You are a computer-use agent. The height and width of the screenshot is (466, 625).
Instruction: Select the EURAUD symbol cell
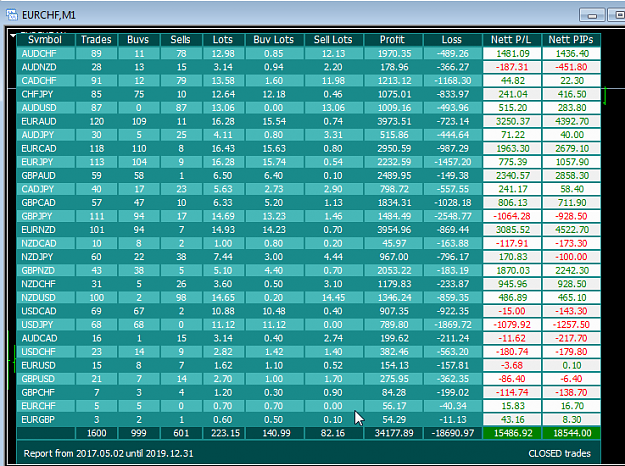click(x=45, y=121)
